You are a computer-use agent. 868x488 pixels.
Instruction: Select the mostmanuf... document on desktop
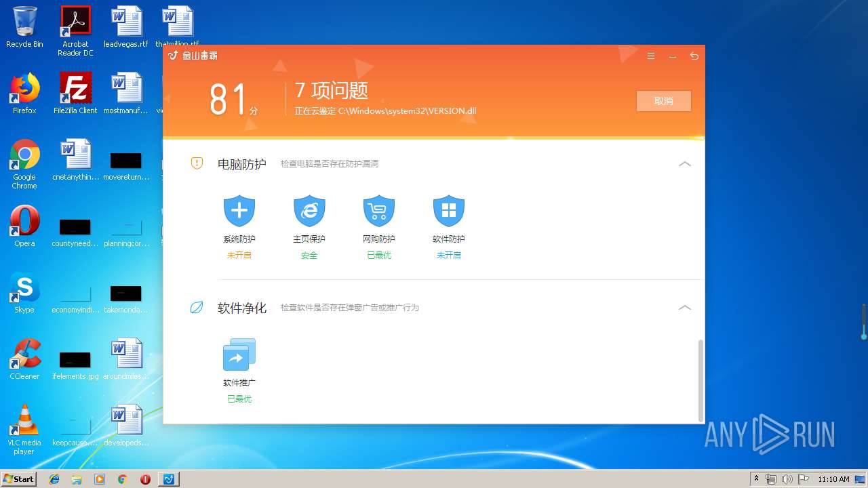click(126, 94)
